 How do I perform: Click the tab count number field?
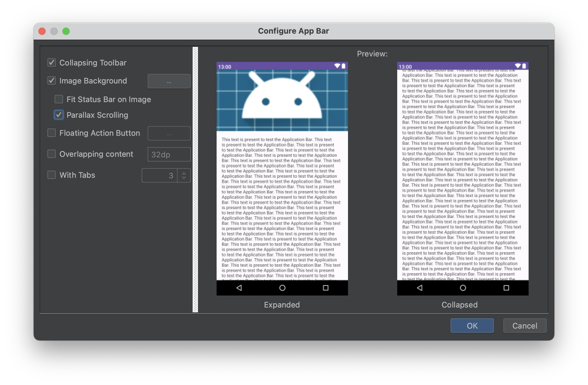pyautogui.click(x=160, y=175)
